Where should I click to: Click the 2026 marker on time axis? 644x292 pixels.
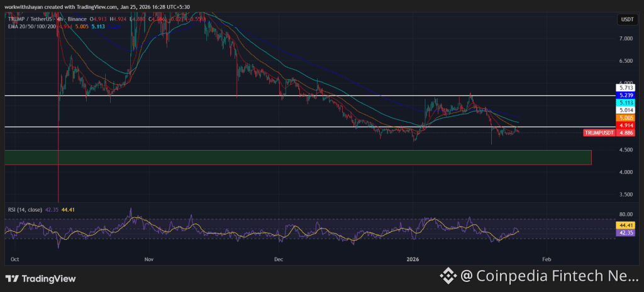[413, 259]
